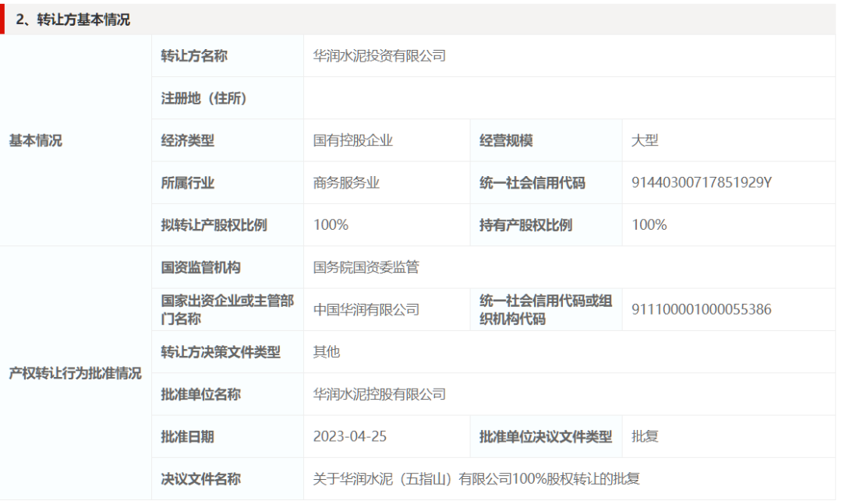Click the 经济类型 label
The image size is (842, 504).
[x=187, y=141]
